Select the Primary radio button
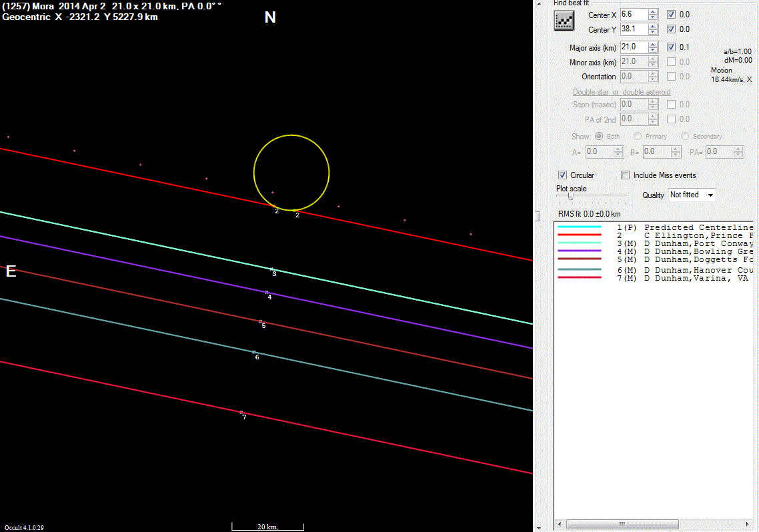The image size is (759, 532). tap(638, 137)
